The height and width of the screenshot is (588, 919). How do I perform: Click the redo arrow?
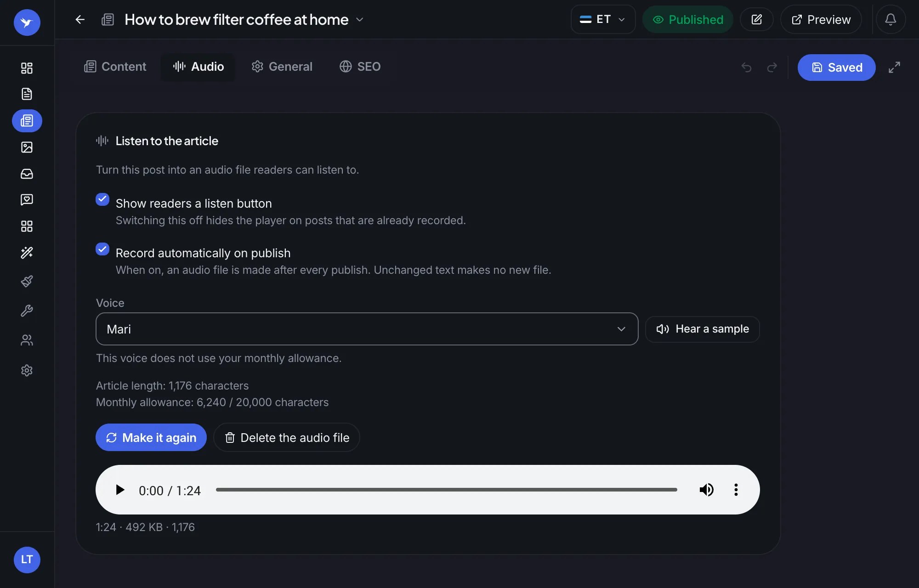[x=772, y=68]
